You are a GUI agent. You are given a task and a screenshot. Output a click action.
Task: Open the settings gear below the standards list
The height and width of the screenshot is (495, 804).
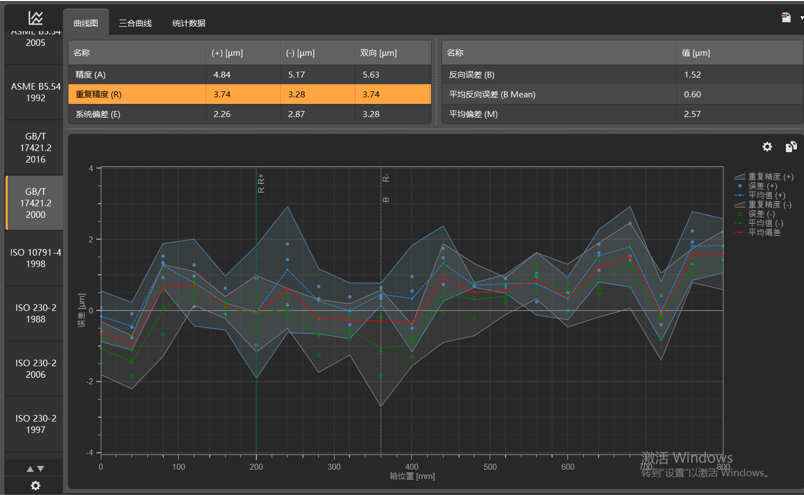[35, 485]
